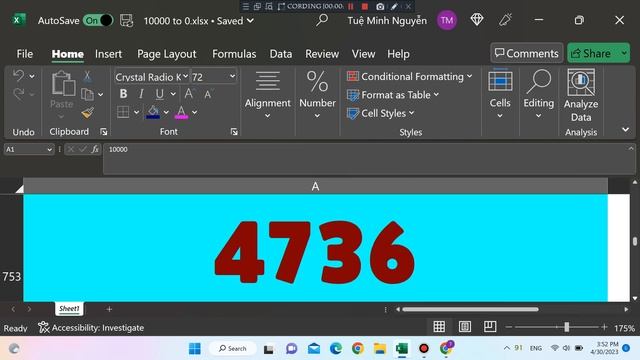The width and height of the screenshot is (640, 360).
Task: Open the font name combo box
Action: (x=152, y=77)
